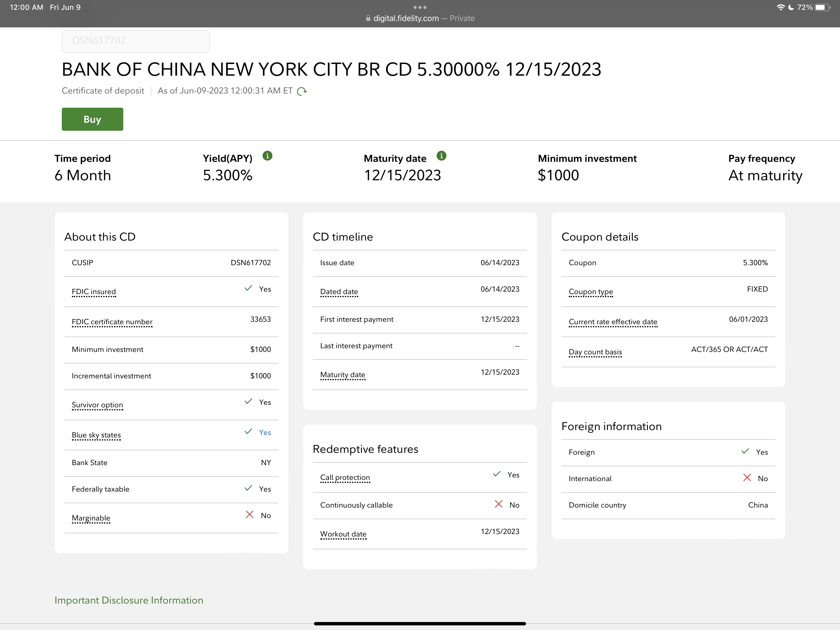
Task: Click the CD title heading text
Action: [331, 70]
